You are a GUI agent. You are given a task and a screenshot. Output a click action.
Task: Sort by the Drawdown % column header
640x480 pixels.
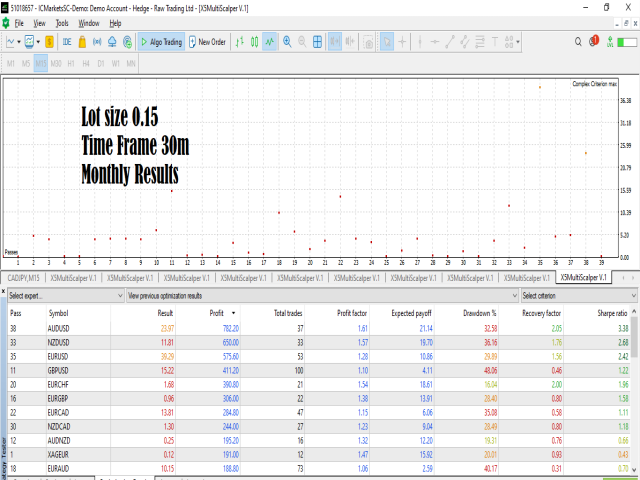tap(479, 313)
